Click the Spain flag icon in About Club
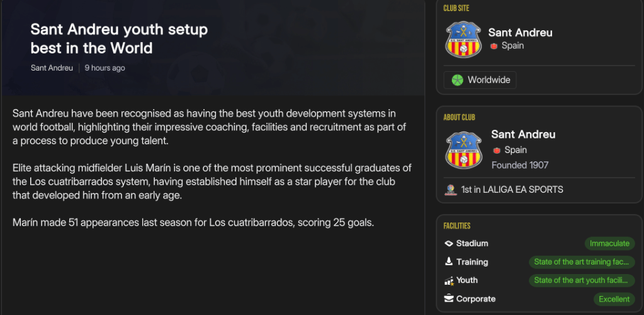This screenshot has height=315, width=644. [x=497, y=150]
